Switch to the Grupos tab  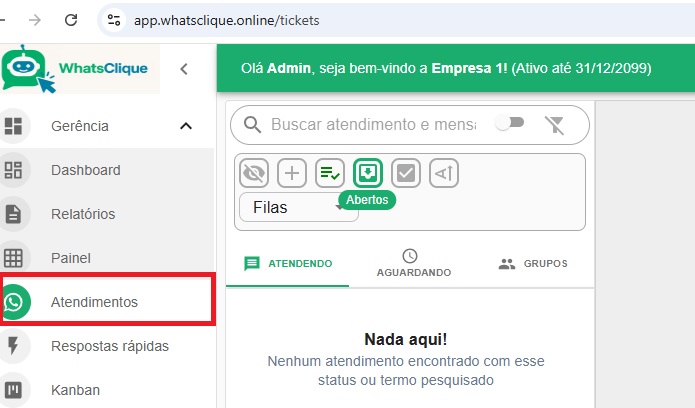tap(533, 263)
